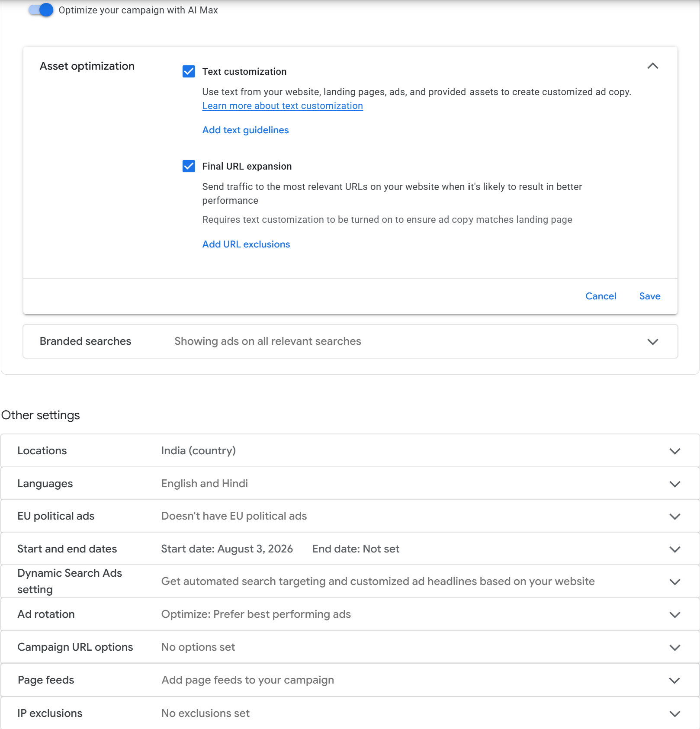Viewport: 700px width, 729px height.
Task: Expand the Locations row chevron
Action: click(675, 451)
